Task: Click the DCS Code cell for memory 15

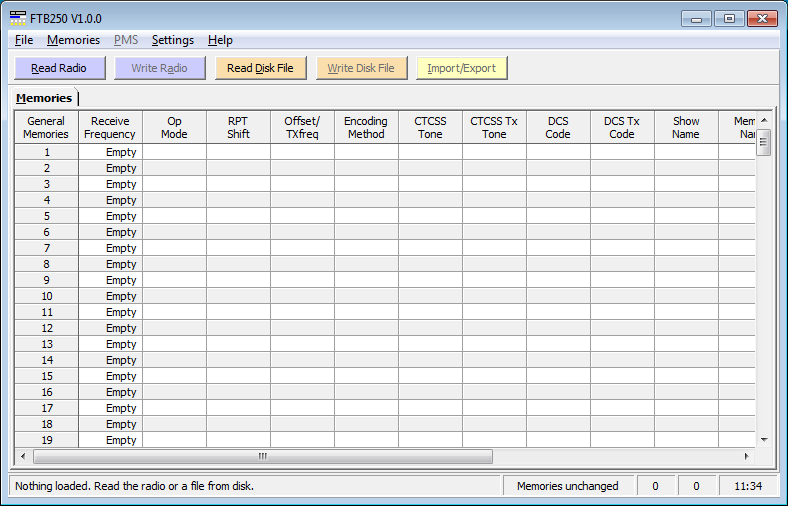Action: [558, 376]
